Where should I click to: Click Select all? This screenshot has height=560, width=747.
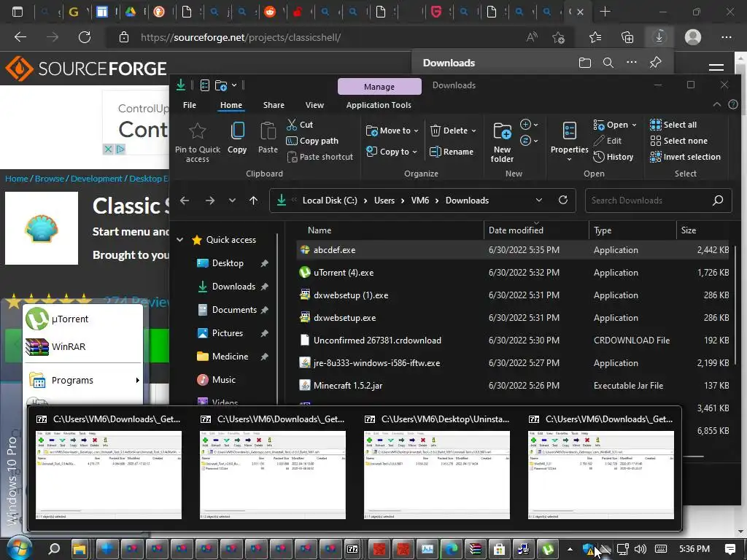673,125
